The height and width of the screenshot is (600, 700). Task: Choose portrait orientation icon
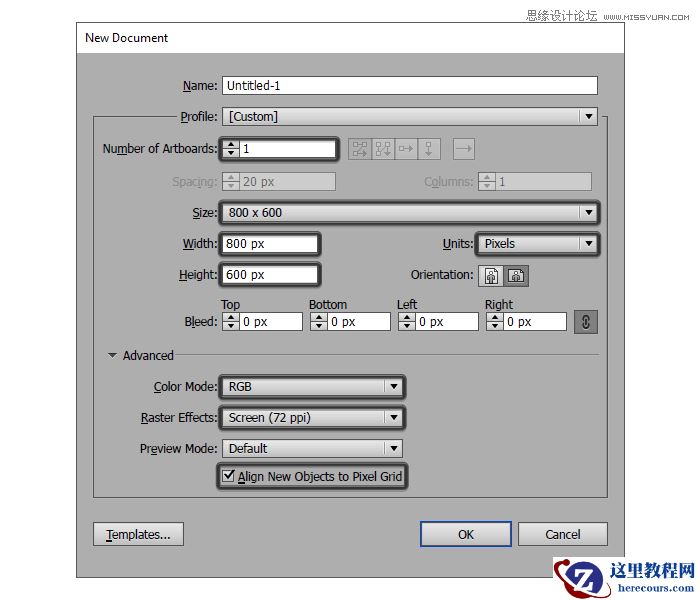pyautogui.click(x=491, y=275)
